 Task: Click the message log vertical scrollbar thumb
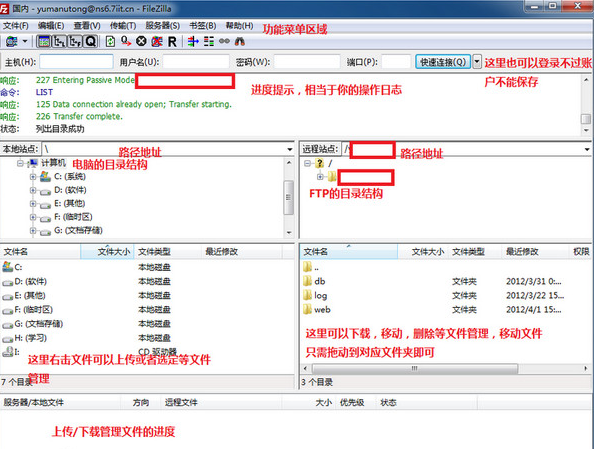pos(586,119)
